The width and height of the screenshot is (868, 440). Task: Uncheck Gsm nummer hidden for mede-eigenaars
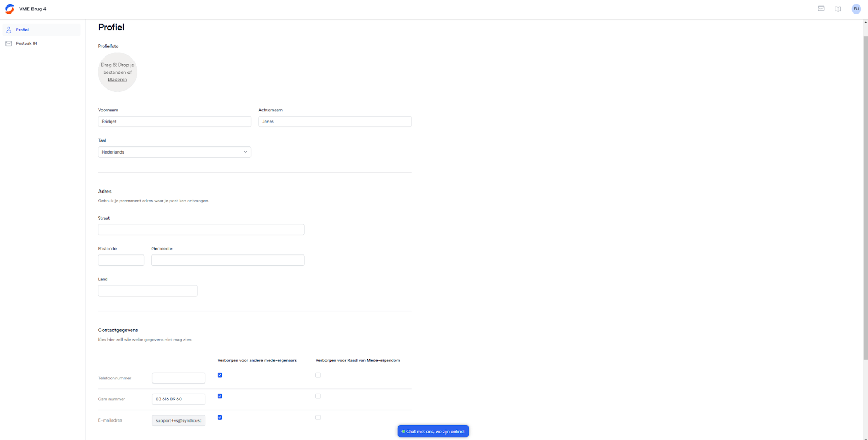(x=220, y=396)
